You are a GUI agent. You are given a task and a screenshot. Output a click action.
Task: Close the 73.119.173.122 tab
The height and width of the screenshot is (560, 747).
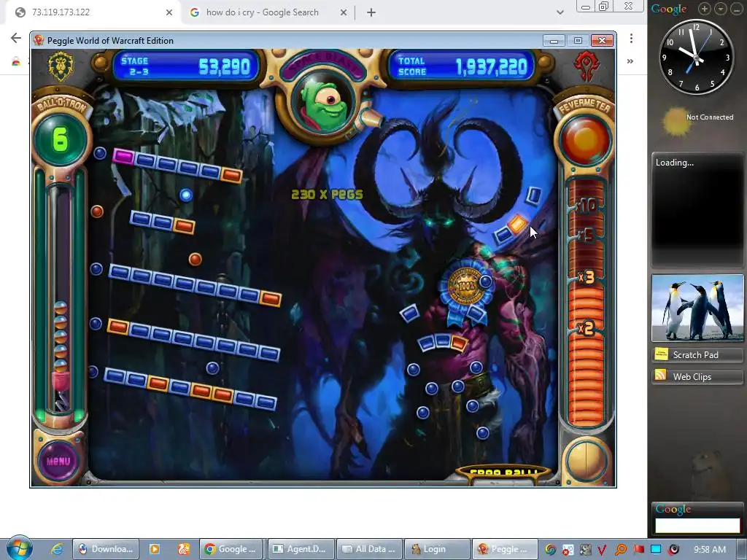tap(169, 13)
